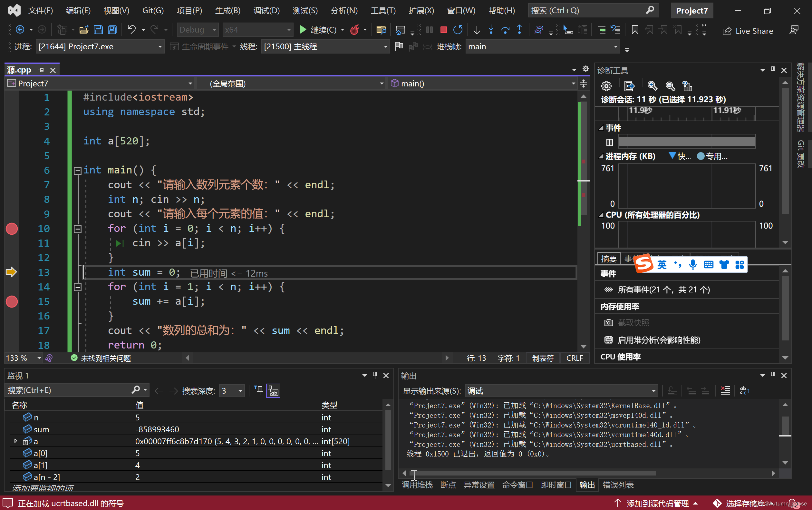The image size is (812, 510).
Task: Click the Step Out arrow icon
Action: [519, 30]
